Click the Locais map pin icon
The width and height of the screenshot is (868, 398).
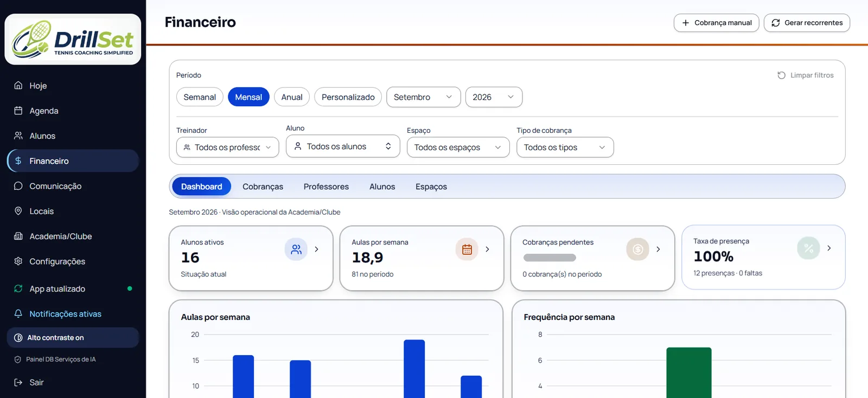click(x=18, y=211)
